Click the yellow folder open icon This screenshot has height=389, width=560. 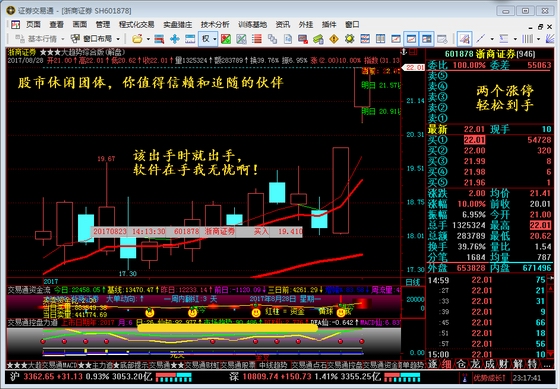point(137,39)
